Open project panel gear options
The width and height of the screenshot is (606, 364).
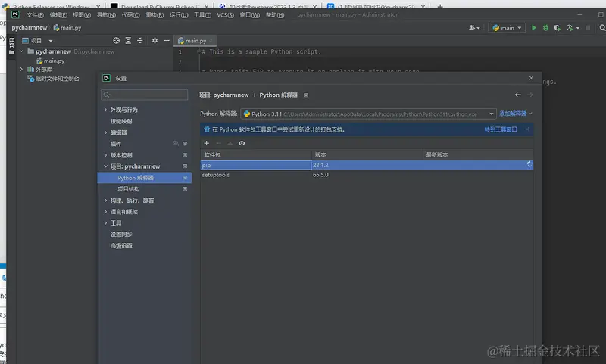tap(155, 41)
